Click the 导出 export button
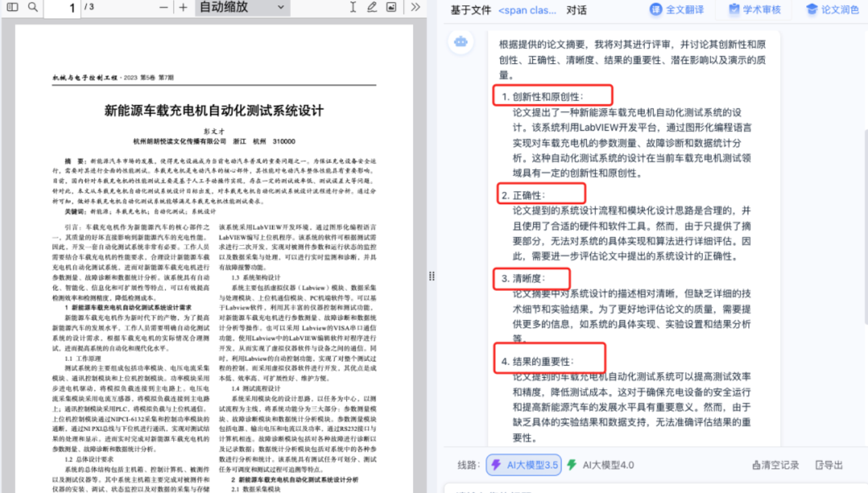 click(829, 465)
